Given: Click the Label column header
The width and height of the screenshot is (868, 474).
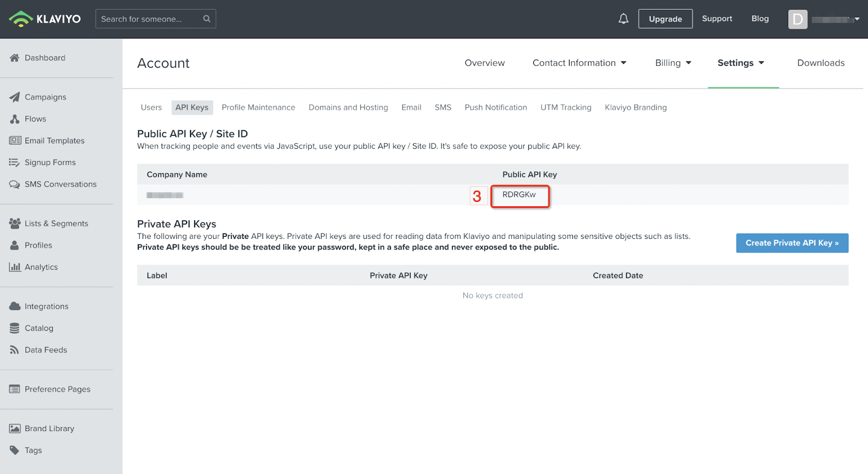Looking at the screenshot, I should pos(157,275).
